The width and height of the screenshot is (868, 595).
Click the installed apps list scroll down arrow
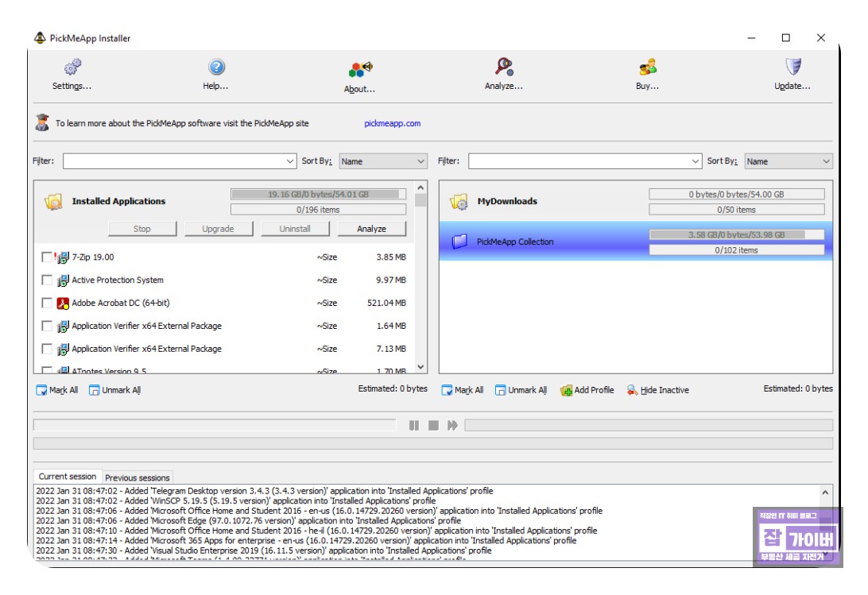pyautogui.click(x=420, y=366)
